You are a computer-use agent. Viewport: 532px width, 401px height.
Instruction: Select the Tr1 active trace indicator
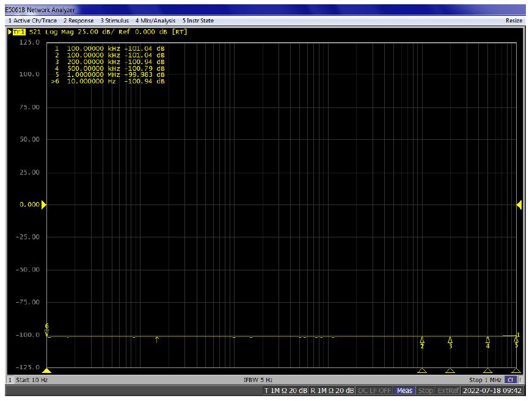pos(18,32)
